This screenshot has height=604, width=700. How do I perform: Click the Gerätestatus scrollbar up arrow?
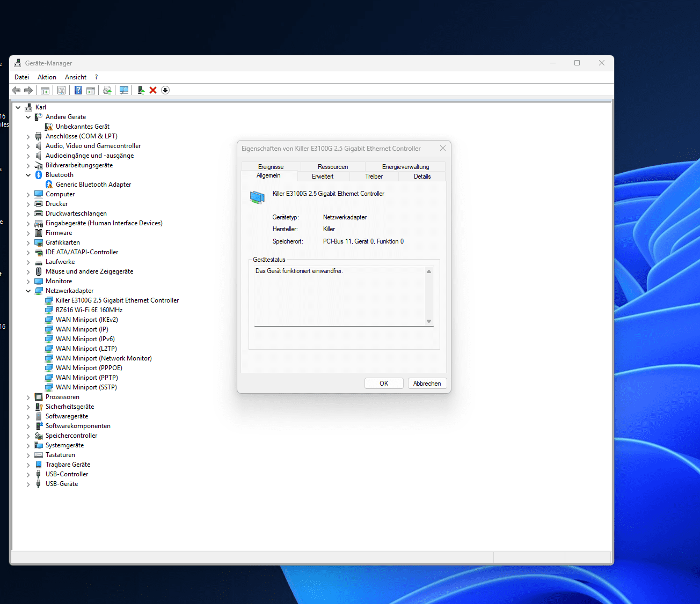pyautogui.click(x=429, y=271)
